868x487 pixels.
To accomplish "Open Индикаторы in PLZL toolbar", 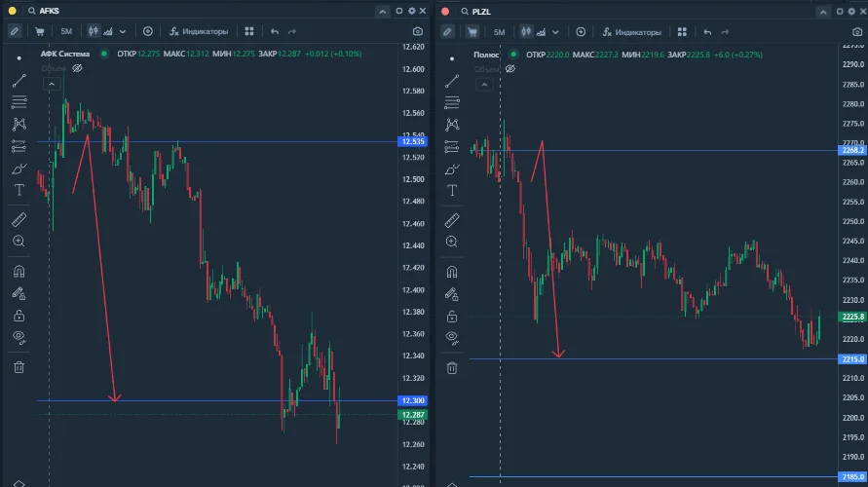I will pos(631,32).
